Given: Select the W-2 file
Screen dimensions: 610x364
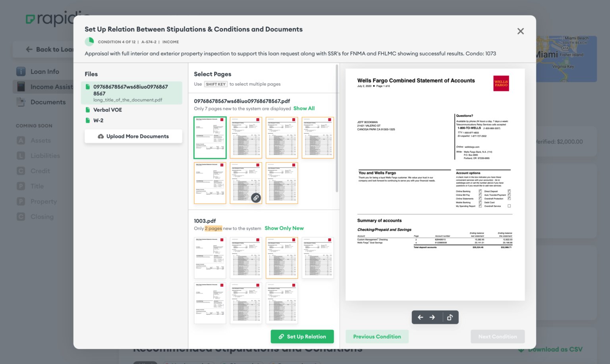Looking at the screenshot, I should click(98, 120).
